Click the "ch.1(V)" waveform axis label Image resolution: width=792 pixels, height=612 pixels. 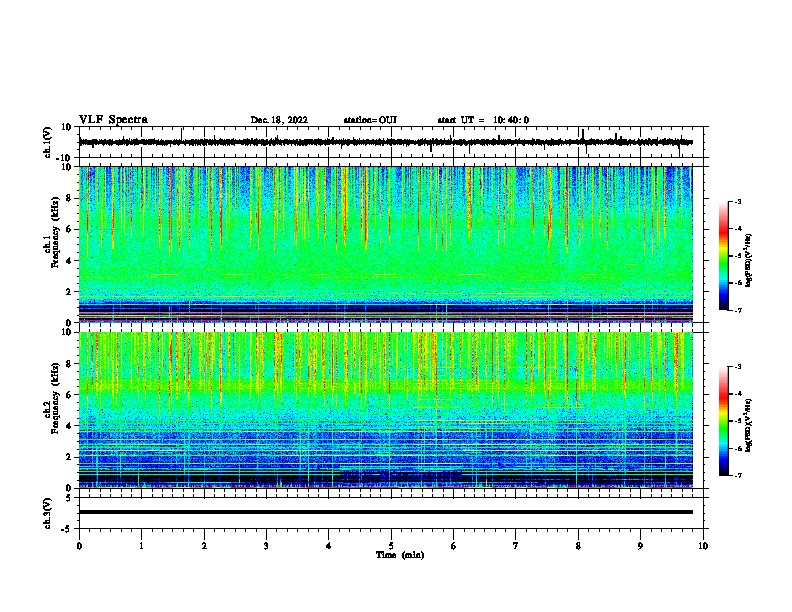(x=48, y=142)
